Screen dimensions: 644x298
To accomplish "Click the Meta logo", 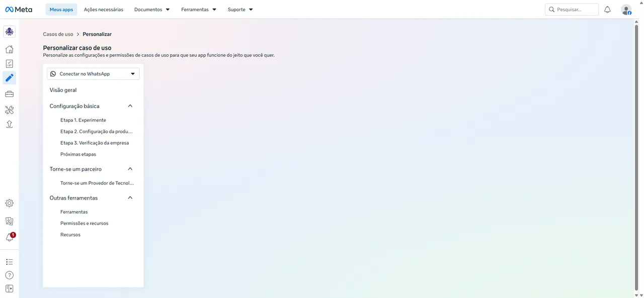I will point(19,10).
